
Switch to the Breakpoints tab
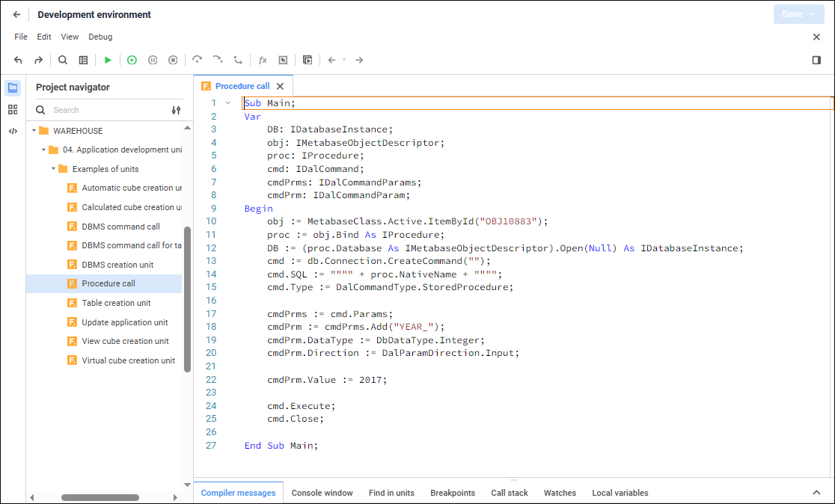coord(452,493)
